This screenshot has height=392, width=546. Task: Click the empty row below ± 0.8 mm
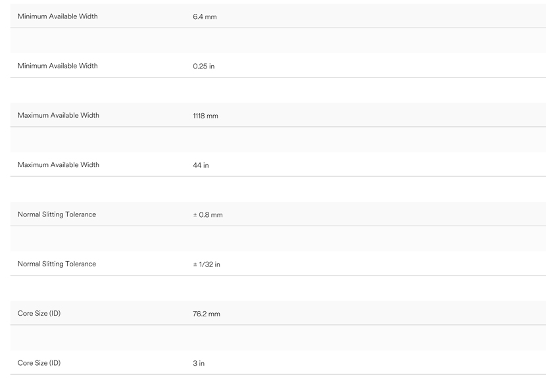point(278,239)
